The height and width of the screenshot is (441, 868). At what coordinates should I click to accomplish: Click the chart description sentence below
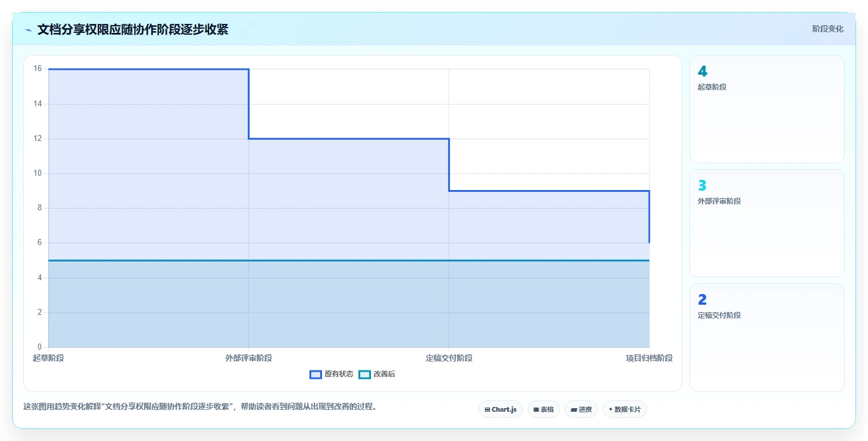[200, 407]
